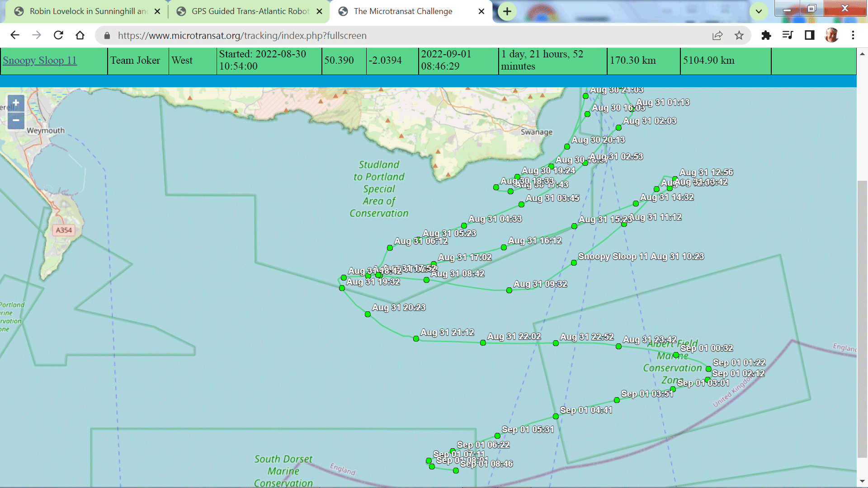Open the extensions puzzle piece menu

pyautogui.click(x=766, y=35)
